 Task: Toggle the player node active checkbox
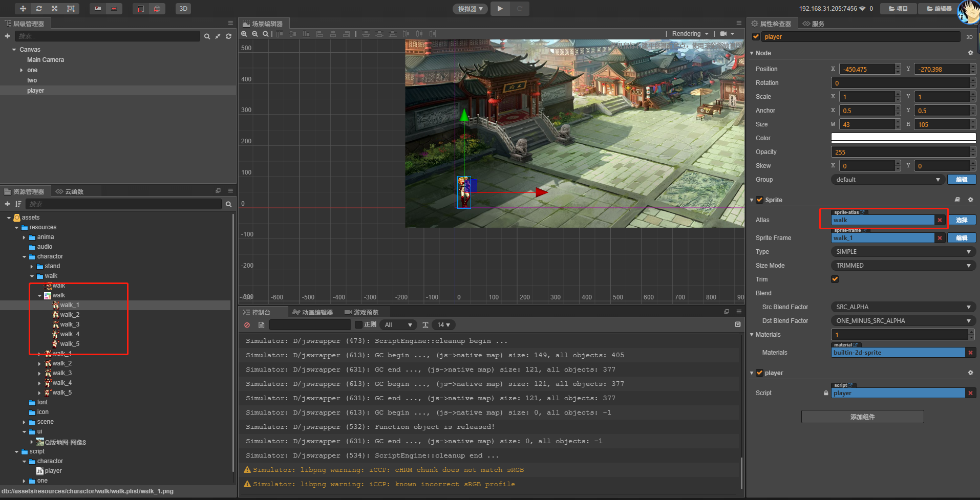pyautogui.click(x=756, y=36)
